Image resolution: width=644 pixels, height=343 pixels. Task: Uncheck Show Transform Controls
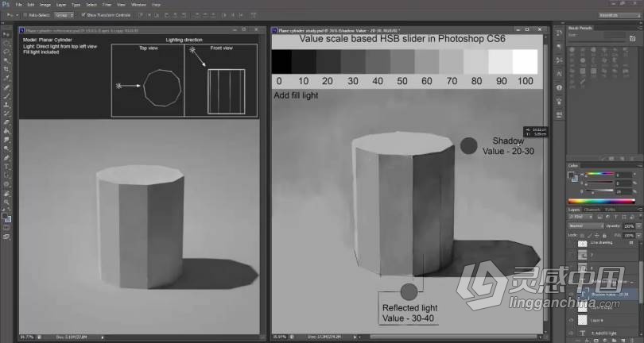(83, 15)
